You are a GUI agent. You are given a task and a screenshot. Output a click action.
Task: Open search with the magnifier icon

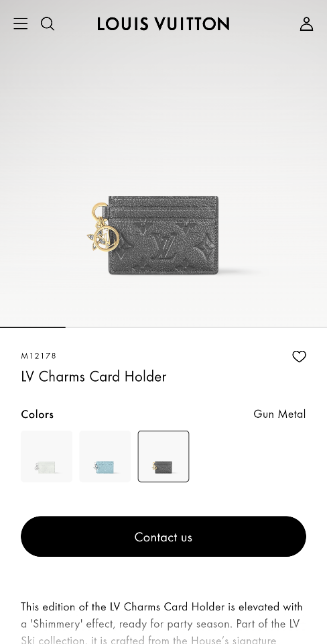click(48, 24)
